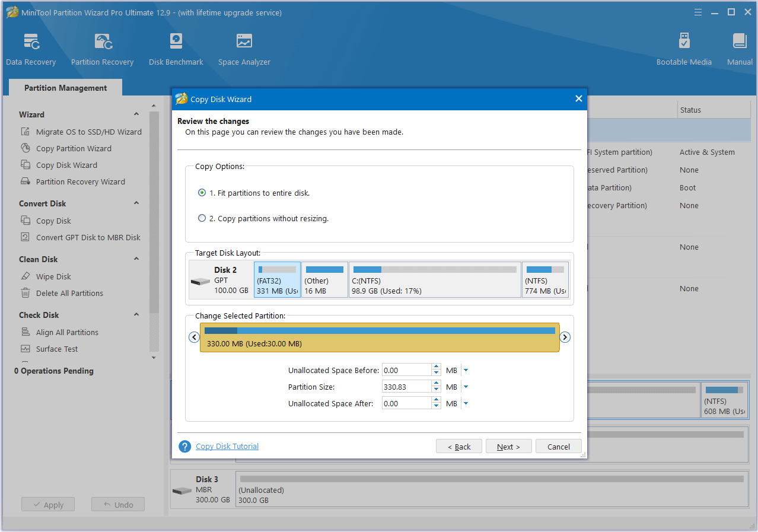Click Wipe Disk eraser icon
This screenshot has height=532, width=758.
tap(26, 276)
